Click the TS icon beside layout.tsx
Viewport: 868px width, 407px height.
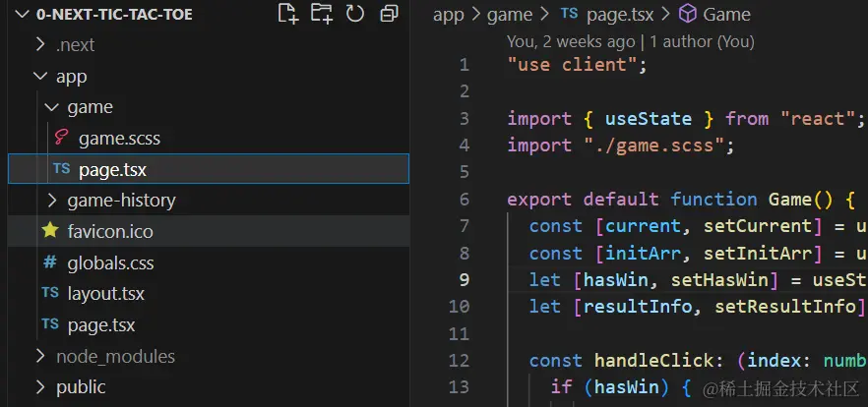[x=50, y=293]
